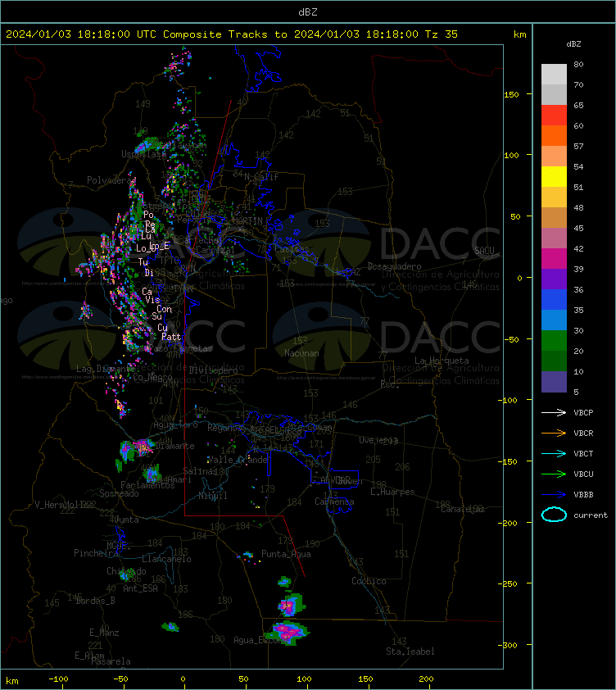Click the green VBCU arrow in legend
The width and height of the screenshot is (616, 690).
[554, 474]
